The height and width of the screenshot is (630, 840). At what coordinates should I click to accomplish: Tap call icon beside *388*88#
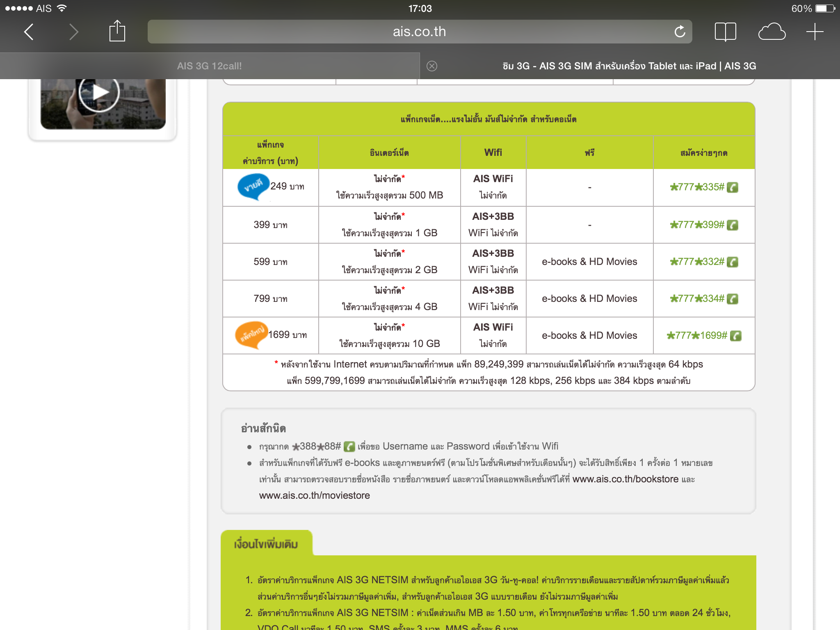tap(349, 446)
